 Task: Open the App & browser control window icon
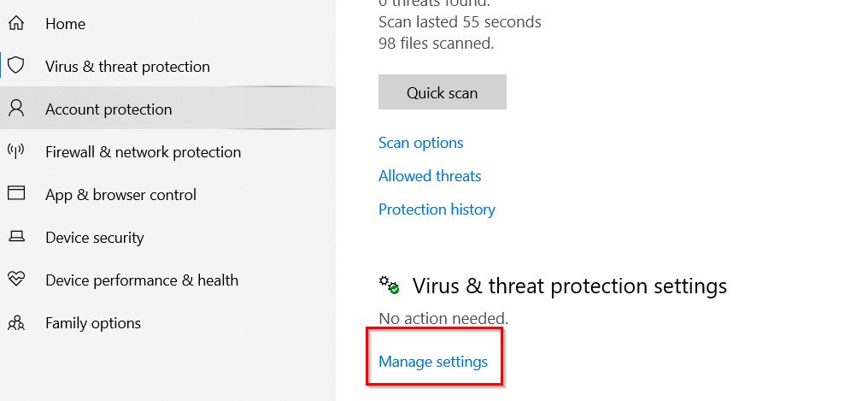pos(16,193)
